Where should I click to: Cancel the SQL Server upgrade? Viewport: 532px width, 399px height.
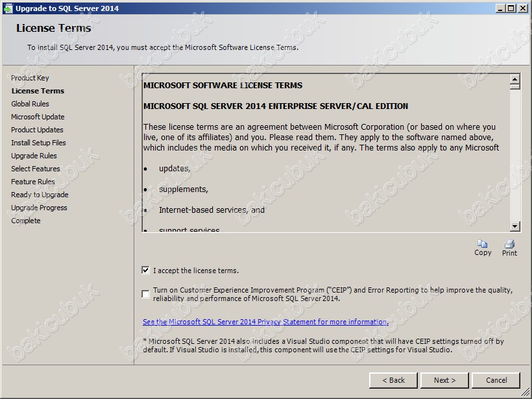tap(496, 380)
